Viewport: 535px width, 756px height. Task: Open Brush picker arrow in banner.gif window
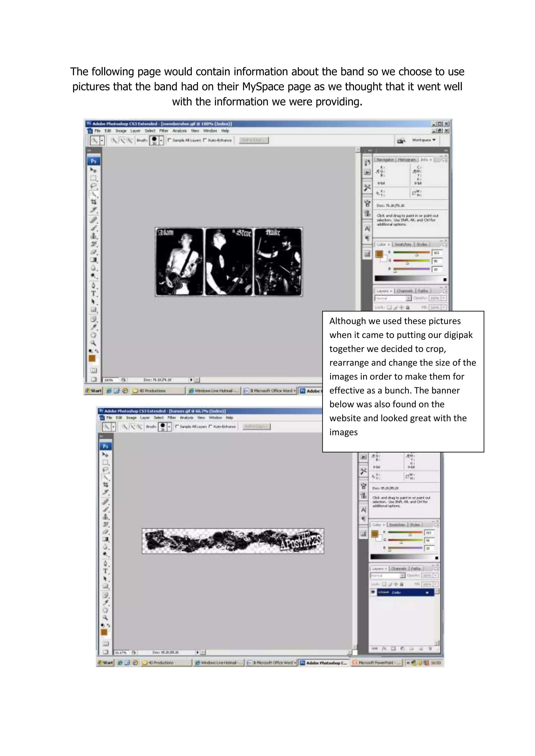tap(169, 427)
